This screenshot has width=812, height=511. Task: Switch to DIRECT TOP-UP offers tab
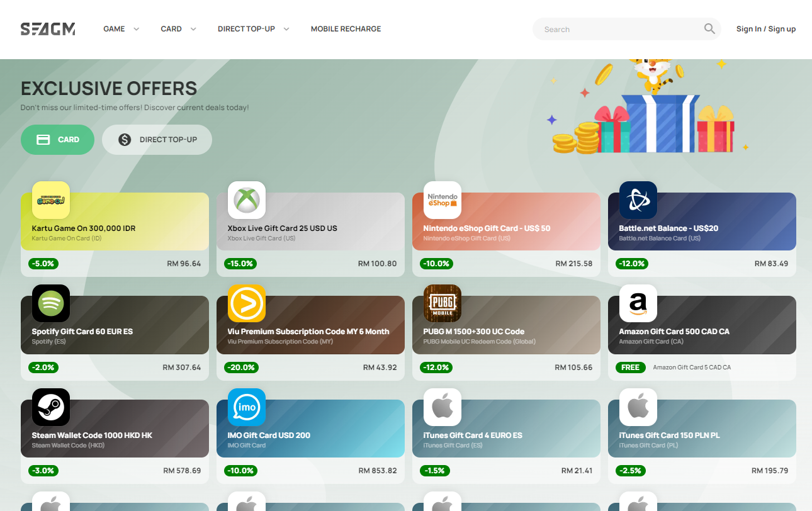point(157,140)
